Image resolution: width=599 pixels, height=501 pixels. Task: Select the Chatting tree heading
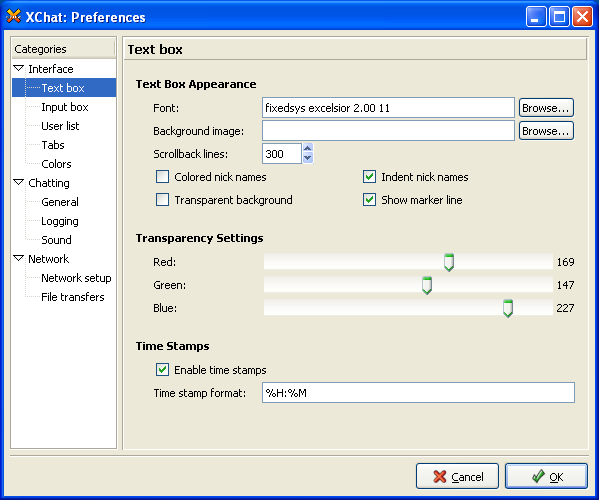(x=49, y=183)
